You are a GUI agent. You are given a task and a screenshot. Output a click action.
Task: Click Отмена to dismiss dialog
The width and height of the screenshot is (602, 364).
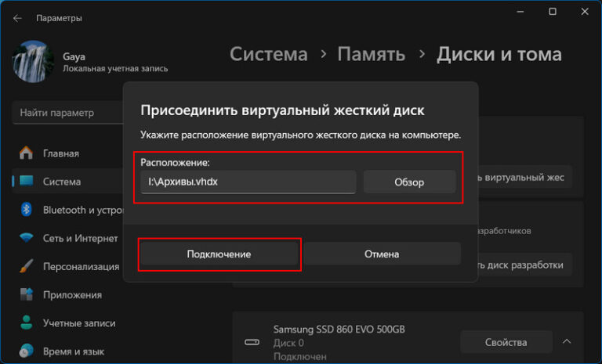click(382, 254)
